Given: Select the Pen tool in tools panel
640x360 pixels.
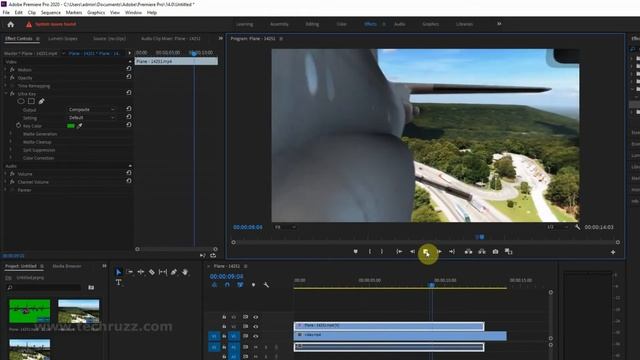Looking at the screenshot, I should tap(174, 272).
